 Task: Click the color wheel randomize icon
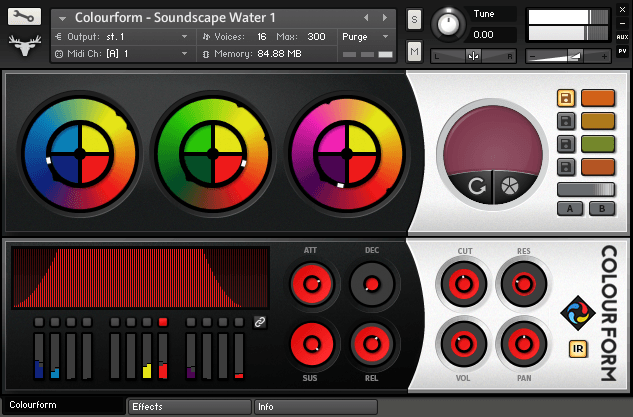pyautogui.click(x=509, y=186)
